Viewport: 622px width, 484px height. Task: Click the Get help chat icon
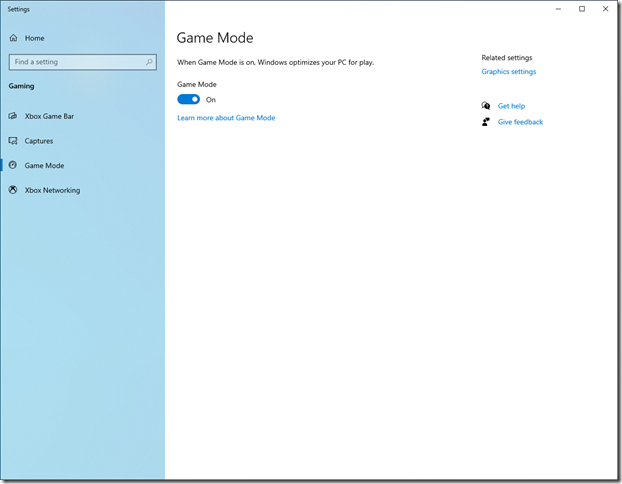coord(486,106)
